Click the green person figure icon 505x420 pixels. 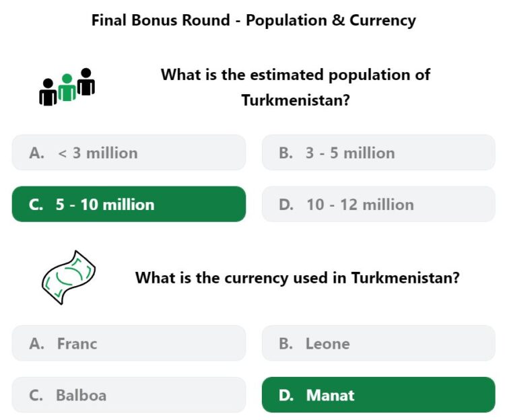tap(67, 87)
